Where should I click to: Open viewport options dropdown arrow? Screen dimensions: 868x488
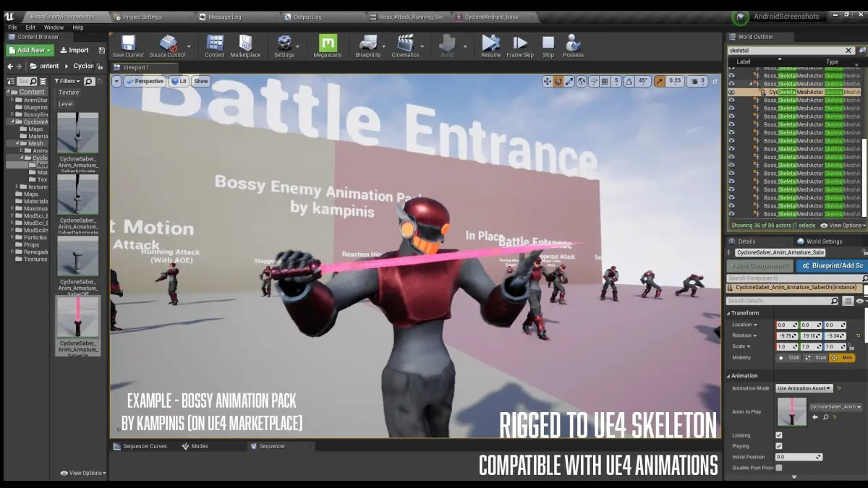click(116, 81)
